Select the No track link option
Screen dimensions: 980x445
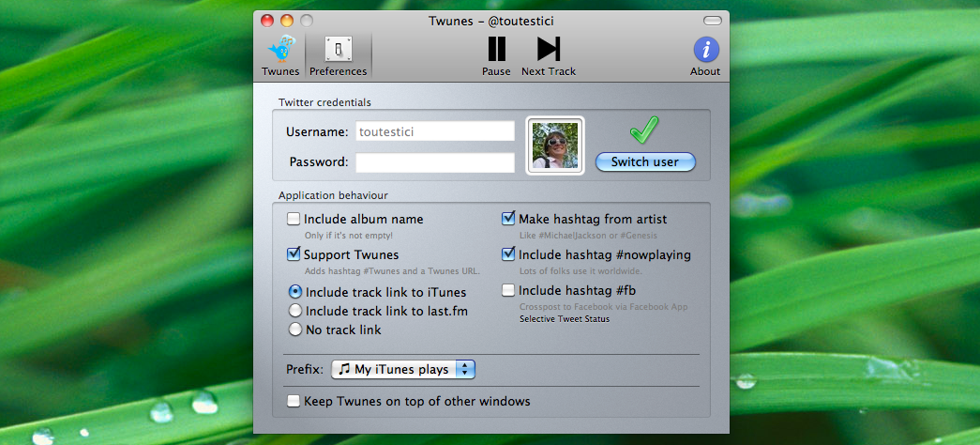pyautogui.click(x=295, y=330)
